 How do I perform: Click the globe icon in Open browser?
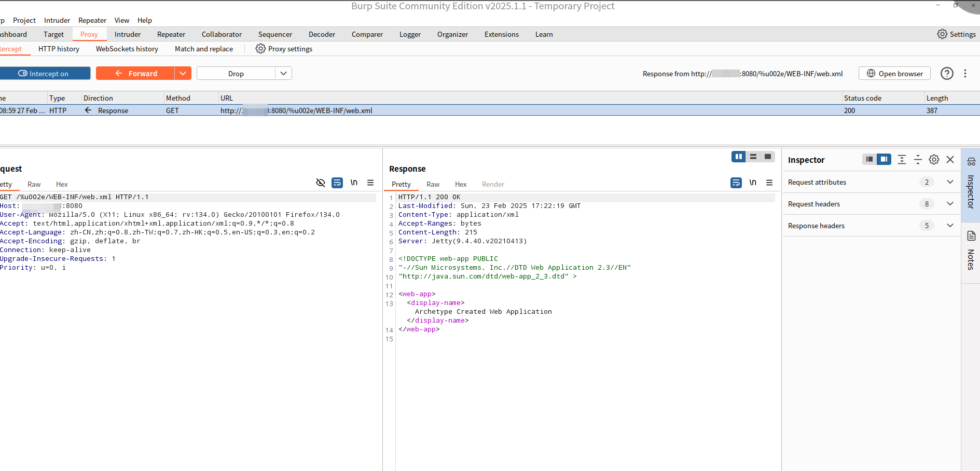(x=871, y=74)
